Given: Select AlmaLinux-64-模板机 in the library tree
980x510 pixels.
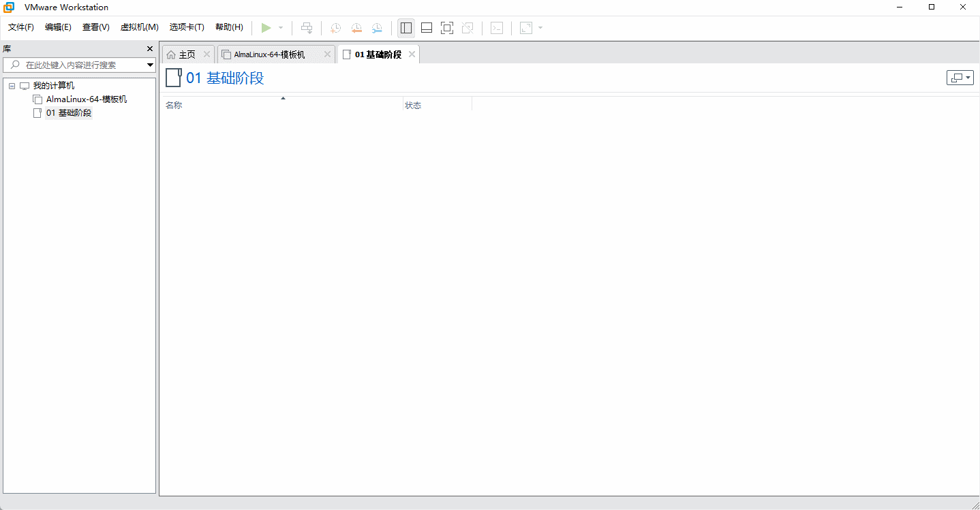Looking at the screenshot, I should [86, 99].
